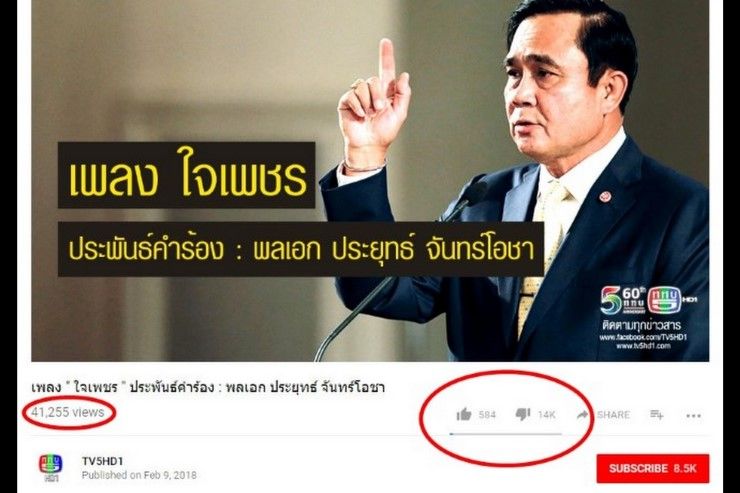Click the yellow Thai song title banner

[x=186, y=175]
